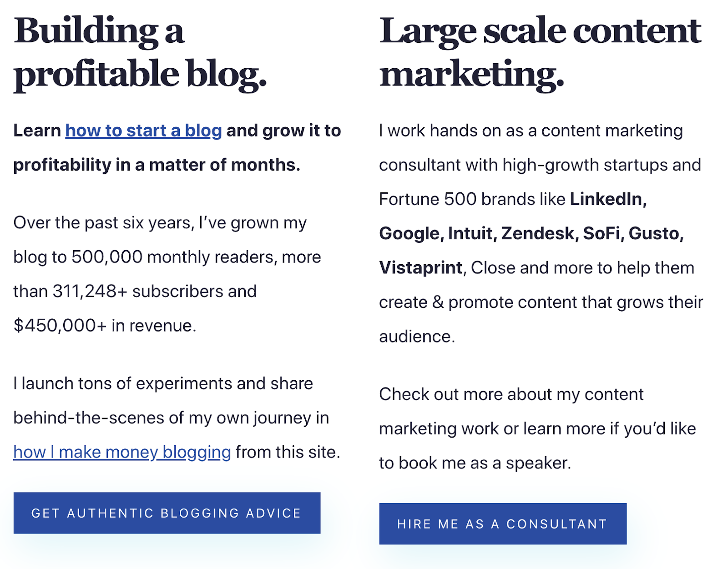728x569 pixels.
Task: Click the "$450,000+ in revenue" text
Action: [x=105, y=326]
